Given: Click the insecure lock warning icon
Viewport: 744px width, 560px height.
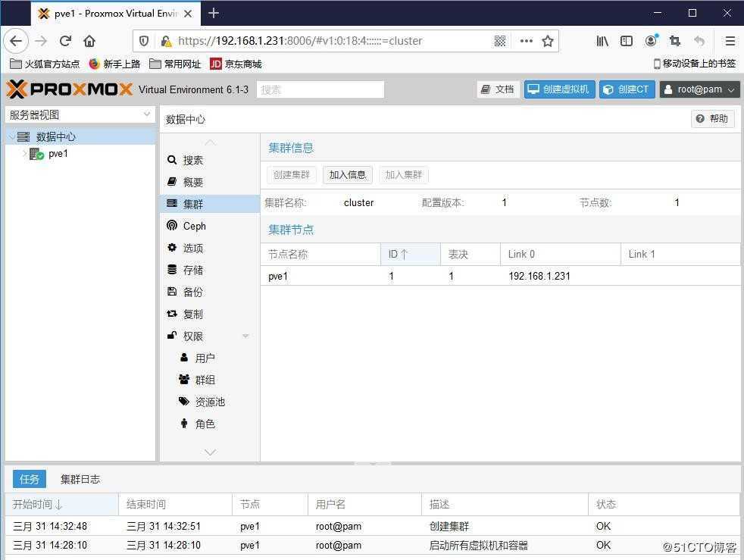Looking at the screenshot, I should pos(166,41).
